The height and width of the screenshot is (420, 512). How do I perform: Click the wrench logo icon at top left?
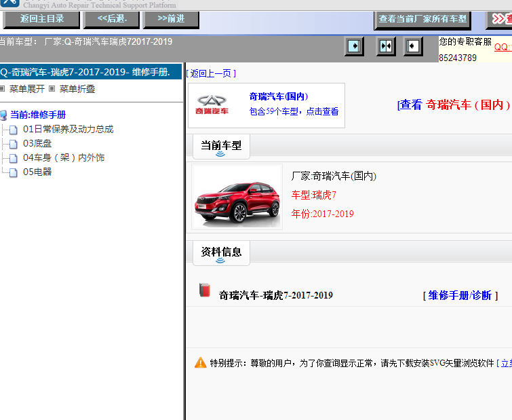(x=9, y=3)
